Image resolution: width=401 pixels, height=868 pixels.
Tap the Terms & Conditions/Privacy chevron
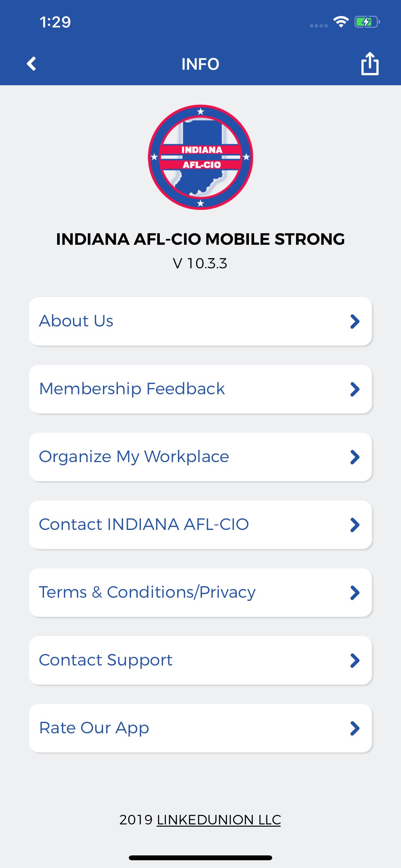(355, 593)
